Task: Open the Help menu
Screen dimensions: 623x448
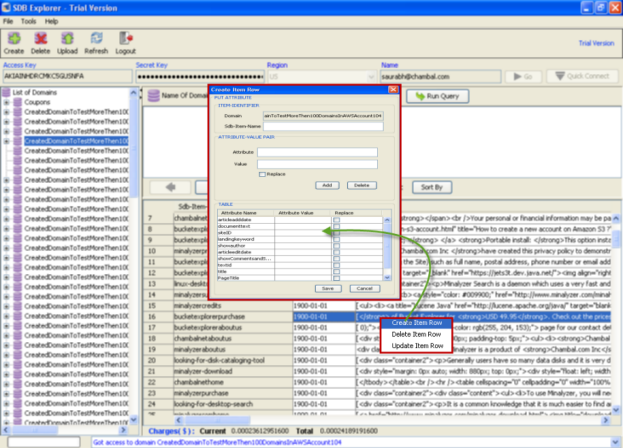Action: (x=51, y=21)
